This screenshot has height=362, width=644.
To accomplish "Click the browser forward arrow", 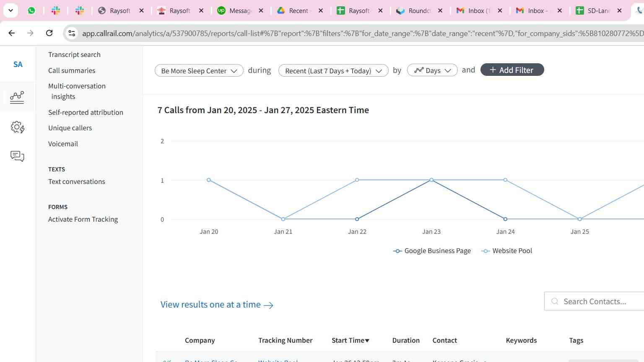I will (x=30, y=33).
